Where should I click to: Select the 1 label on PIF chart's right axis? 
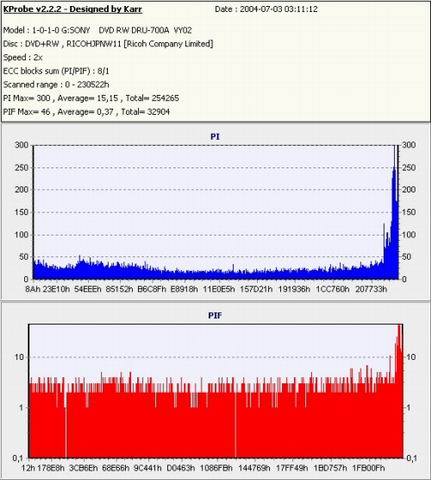click(x=409, y=407)
